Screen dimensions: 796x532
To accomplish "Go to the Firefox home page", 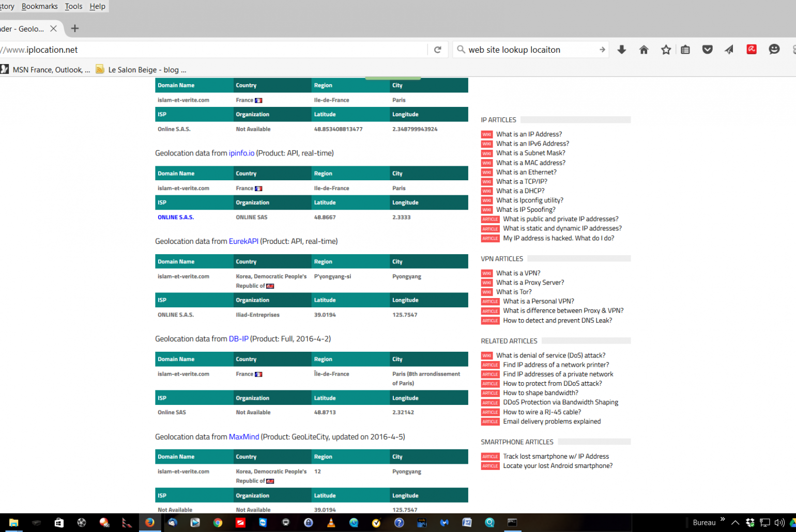I will [x=644, y=50].
